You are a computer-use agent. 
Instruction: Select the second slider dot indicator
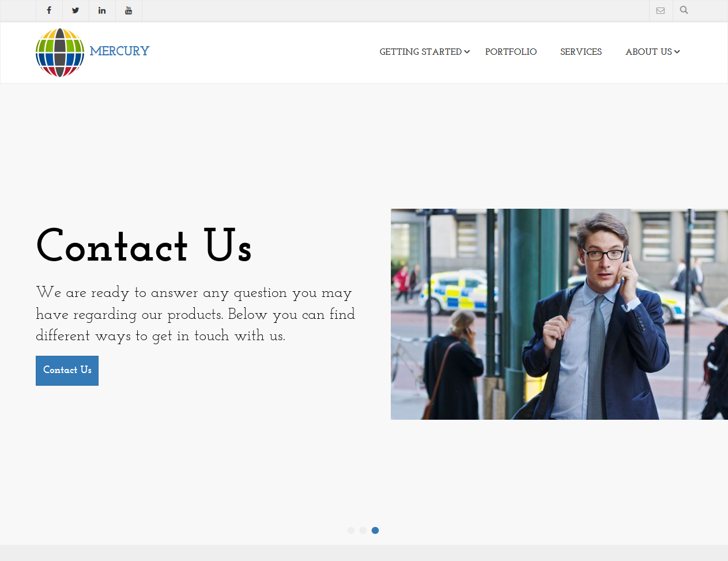[x=363, y=530]
